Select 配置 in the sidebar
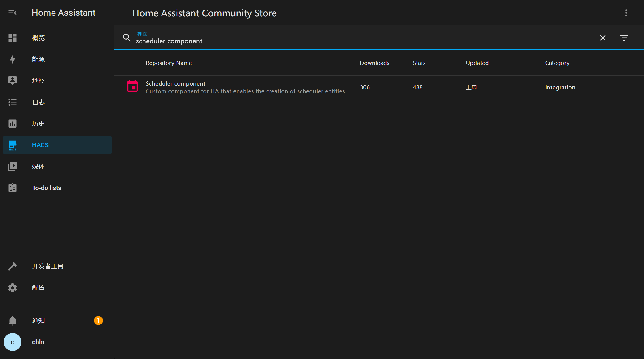Image resolution: width=644 pixels, height=359 pixels. click(38, 288)
